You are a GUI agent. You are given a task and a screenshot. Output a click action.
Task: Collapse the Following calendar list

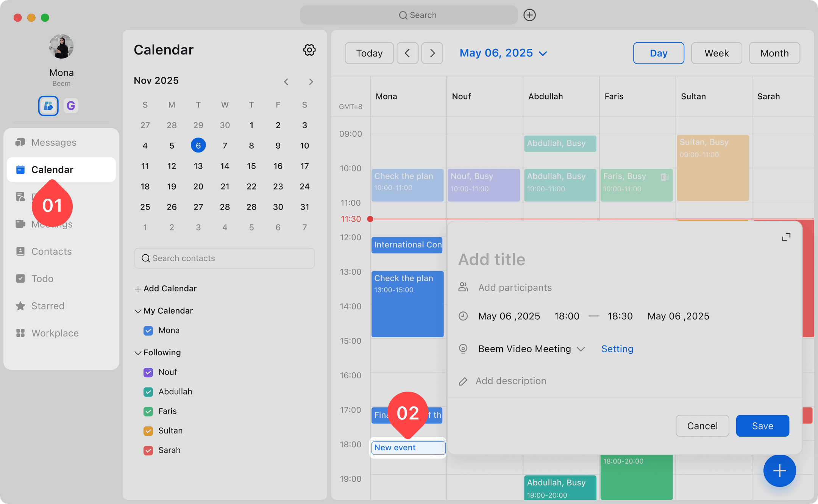[138, 353]
